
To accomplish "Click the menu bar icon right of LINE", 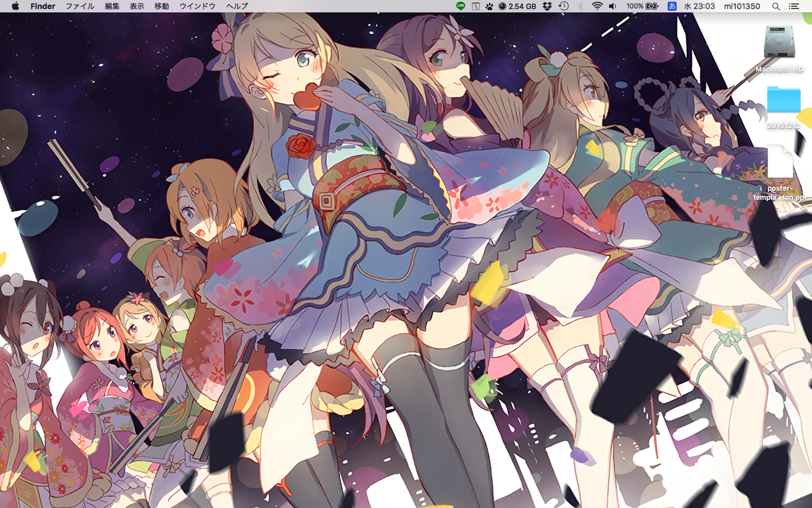I will [x=475, y=6].
